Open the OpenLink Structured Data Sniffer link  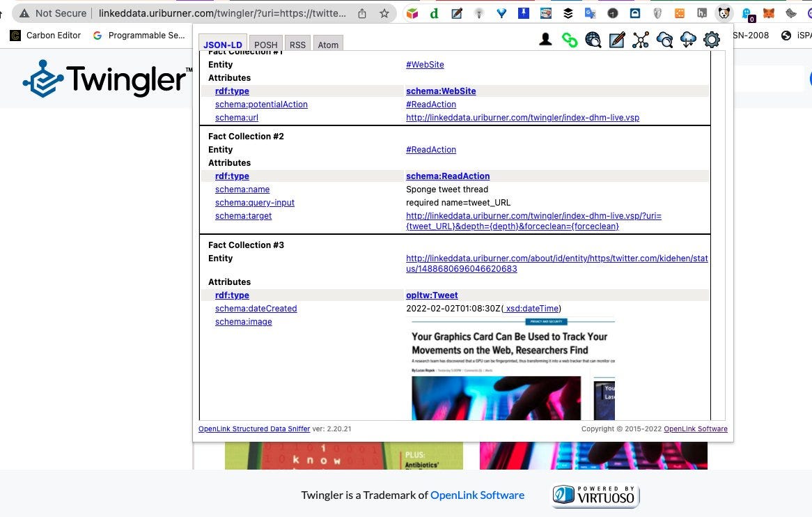[253, 429]
